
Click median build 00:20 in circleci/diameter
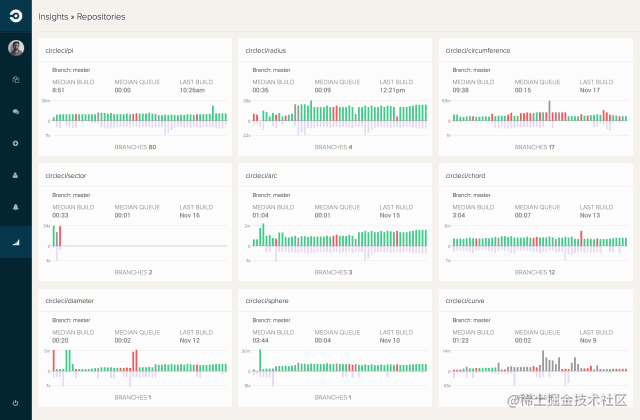[x=60, y=340]
